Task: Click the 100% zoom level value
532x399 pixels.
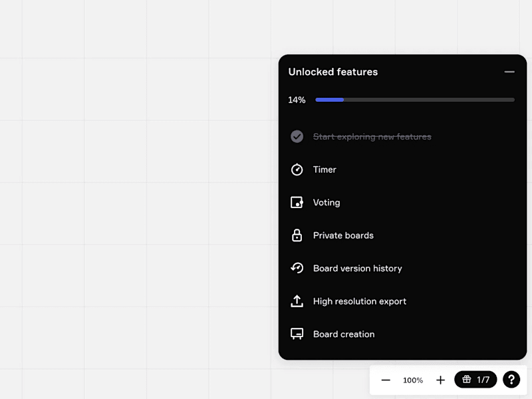Action: pos(413,380)
